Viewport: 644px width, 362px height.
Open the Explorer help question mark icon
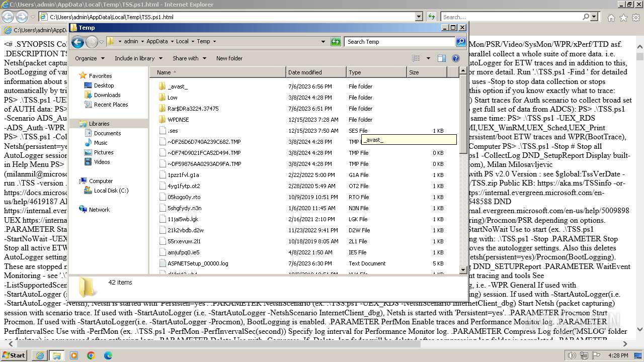[x=456, y=58]
